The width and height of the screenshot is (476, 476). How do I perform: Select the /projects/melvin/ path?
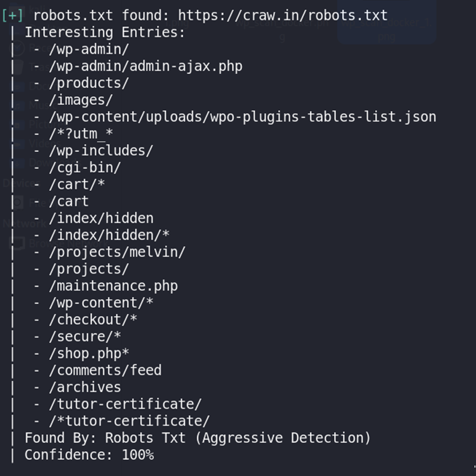[117, 252]
